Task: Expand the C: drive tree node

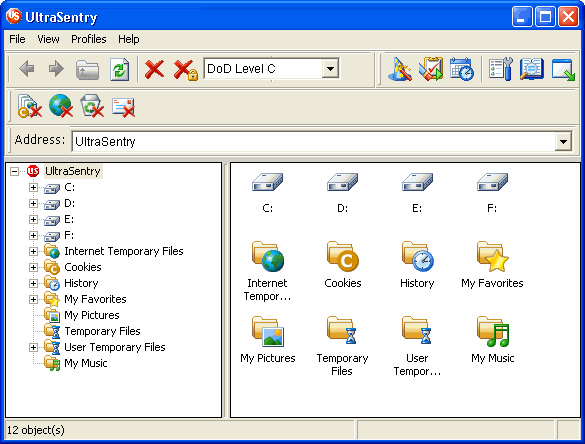Action: pos(33,187)
